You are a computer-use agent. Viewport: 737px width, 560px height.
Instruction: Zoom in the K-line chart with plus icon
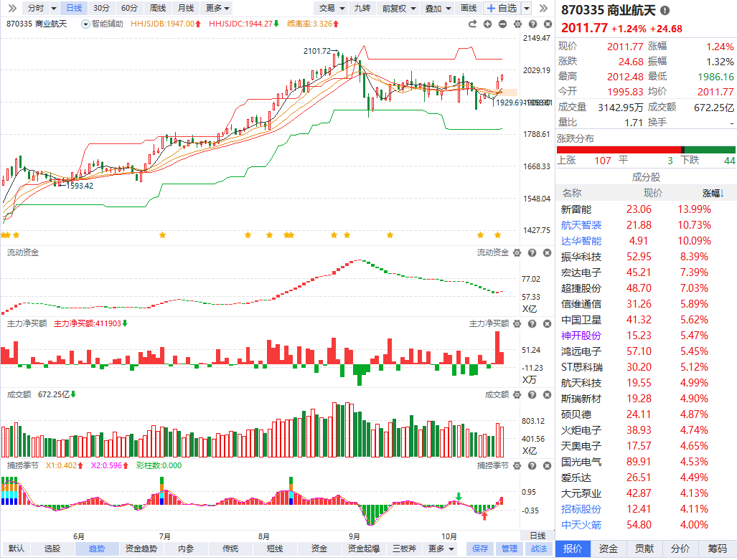click(x=487, y=24)
